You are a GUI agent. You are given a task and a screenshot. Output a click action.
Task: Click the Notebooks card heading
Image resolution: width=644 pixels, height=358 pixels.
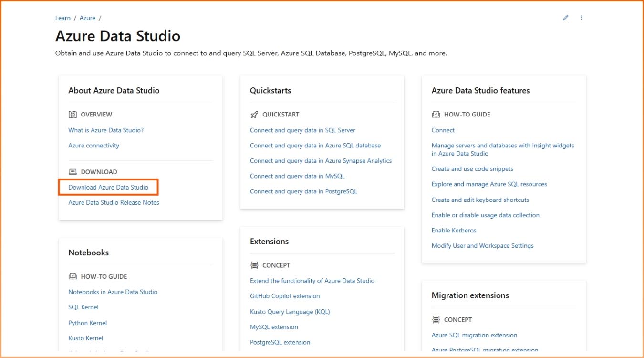click(x=89, y=253)
